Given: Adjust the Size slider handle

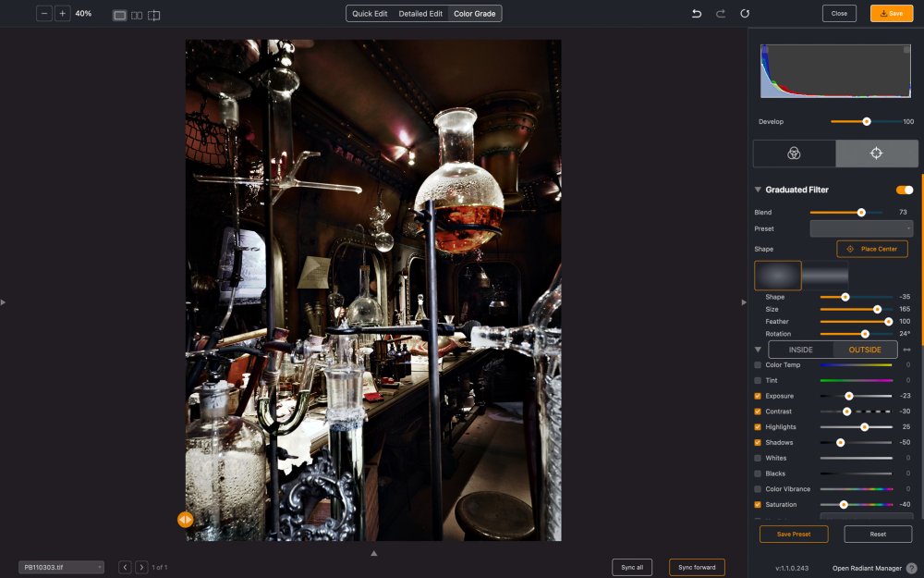Looking at the screenshot, I should (877, 310).
